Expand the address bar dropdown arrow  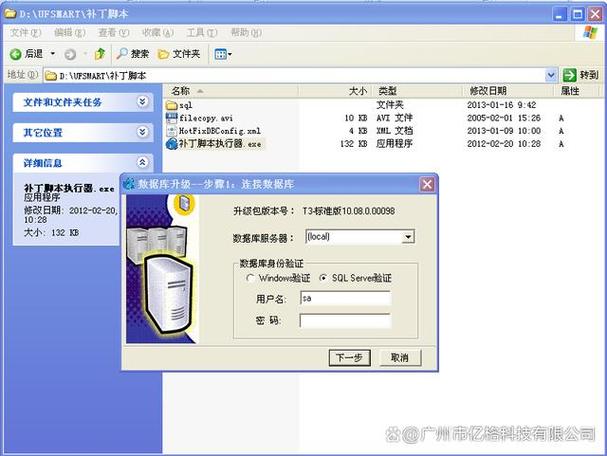click(x=551, y=75)
